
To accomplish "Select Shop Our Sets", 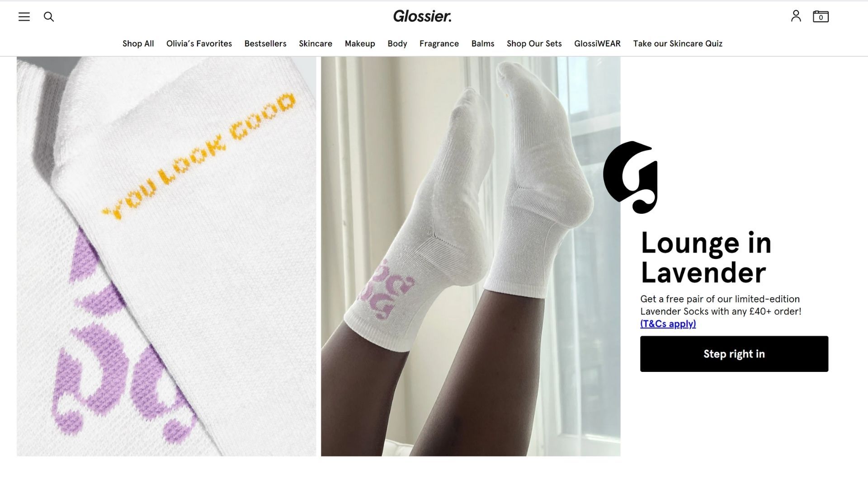I will (534, 44).
